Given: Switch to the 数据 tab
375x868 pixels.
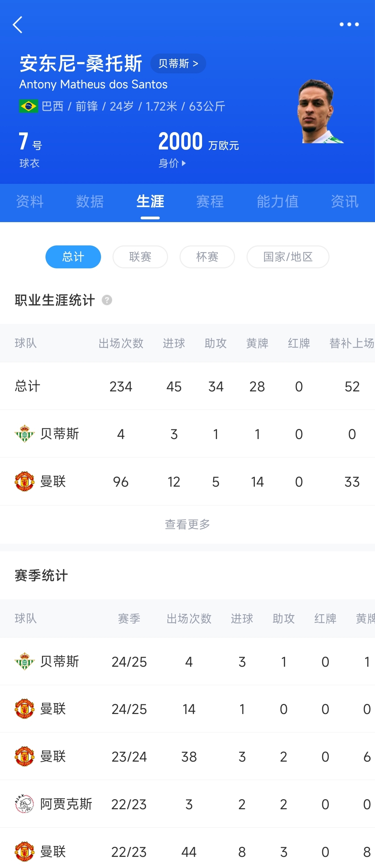Looking at the screenshot, I should [x=90, y=202].
